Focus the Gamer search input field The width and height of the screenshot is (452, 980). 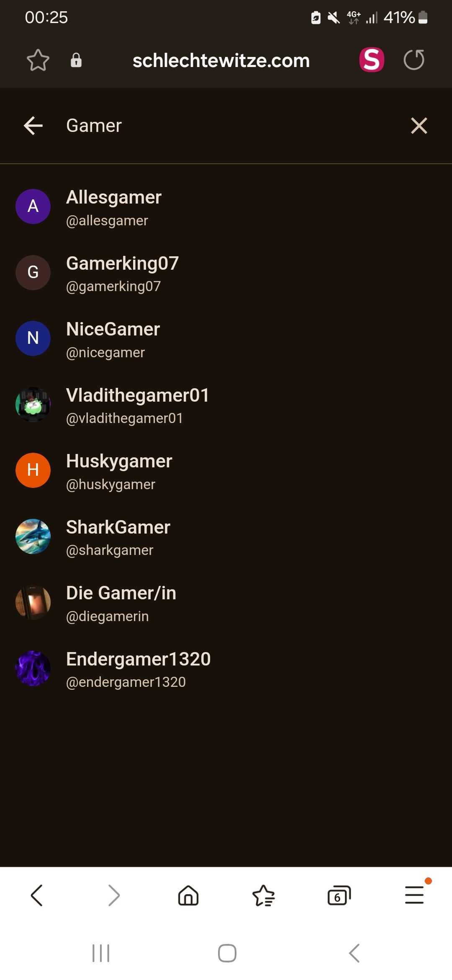point(226,126)
